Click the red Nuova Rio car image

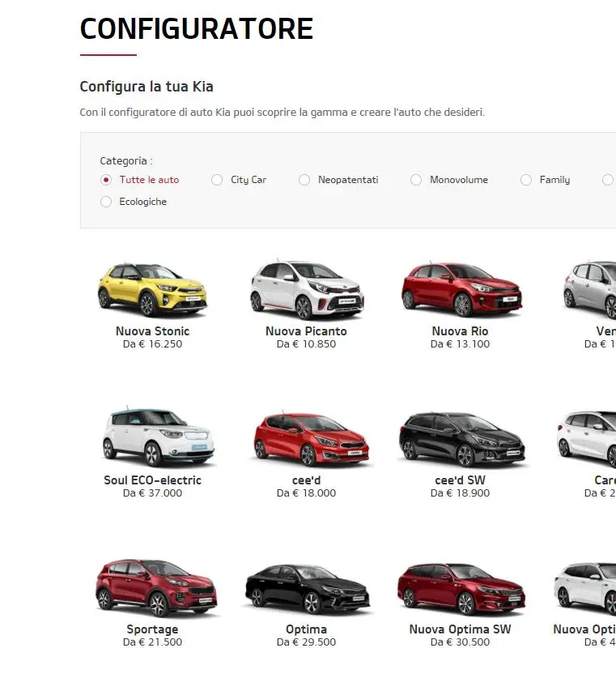point(461,290)
